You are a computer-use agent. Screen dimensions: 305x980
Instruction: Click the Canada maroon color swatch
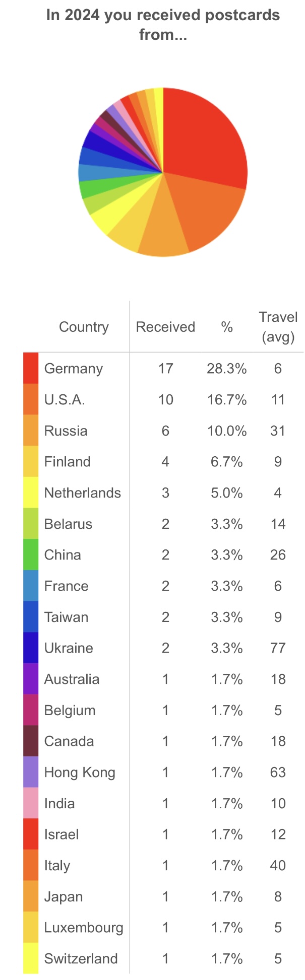pyautogui.click(x=31, y=741)
